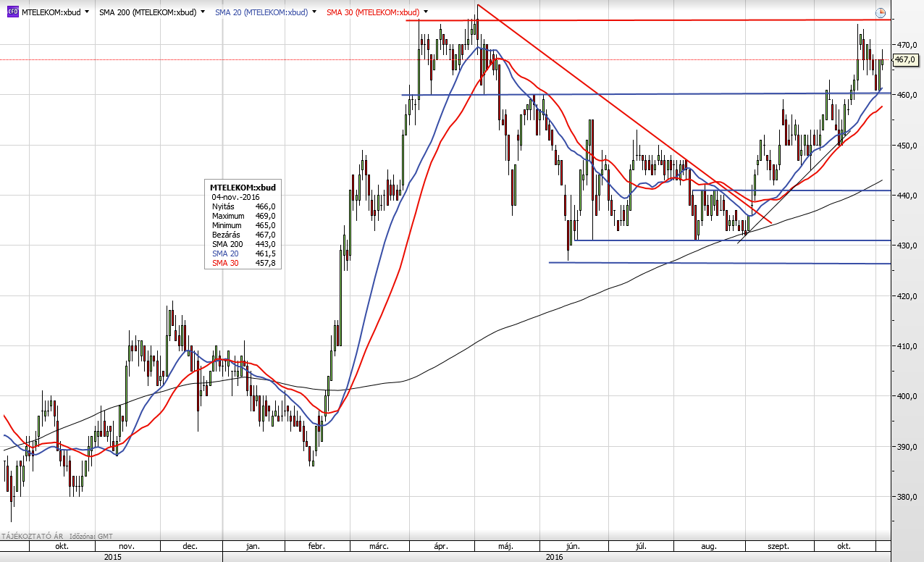
Task: Click the red SMA 30 457,8 row
Action: [243, 263]
